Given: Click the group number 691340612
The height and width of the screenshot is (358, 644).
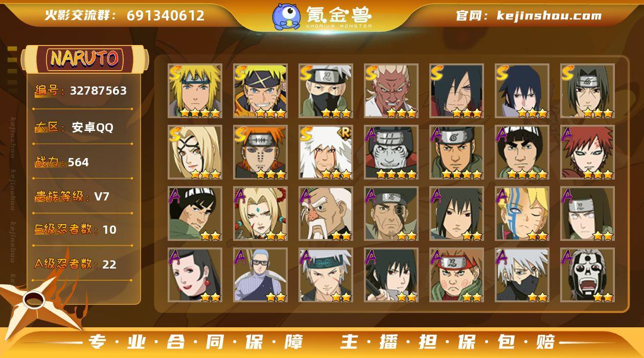Looking at the screenshot, I should pyautogui.click(x=166, y=15).
